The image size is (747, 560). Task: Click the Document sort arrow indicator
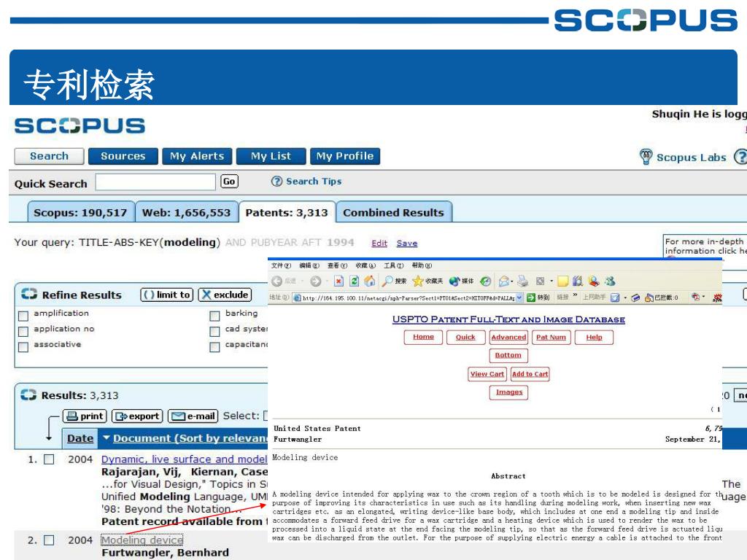tap(107, 437)
